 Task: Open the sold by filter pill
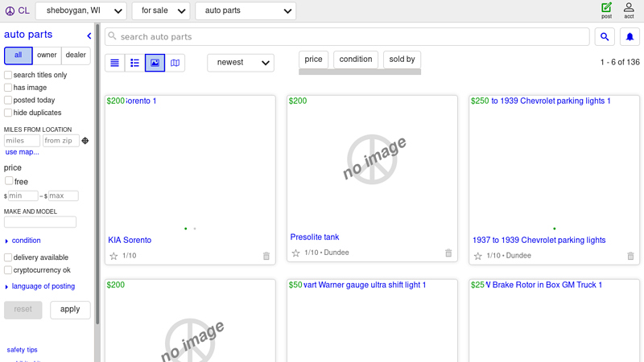point(402,60)
